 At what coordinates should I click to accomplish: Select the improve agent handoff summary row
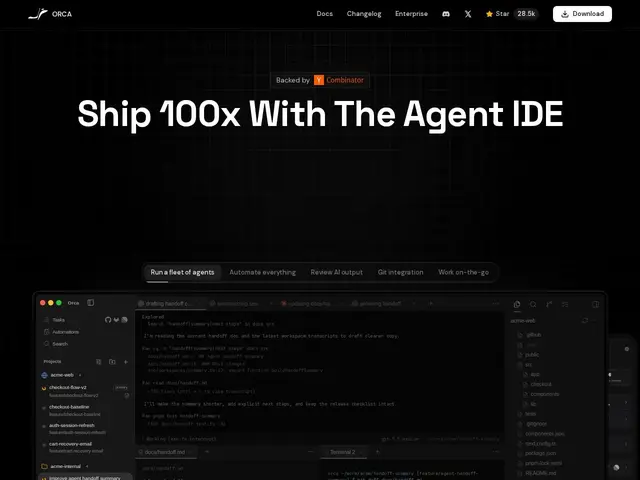click(x=85, y=477)
